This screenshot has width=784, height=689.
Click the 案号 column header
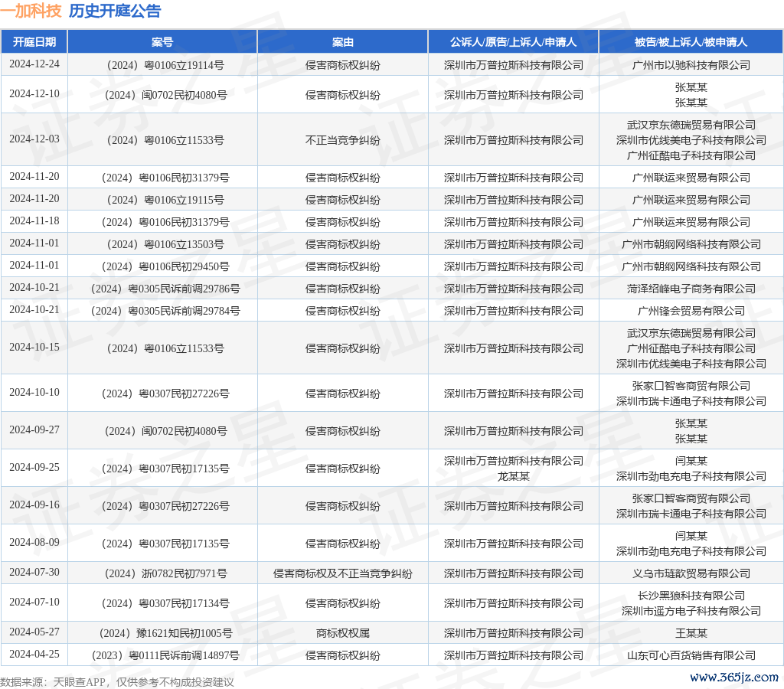[162, 42]
